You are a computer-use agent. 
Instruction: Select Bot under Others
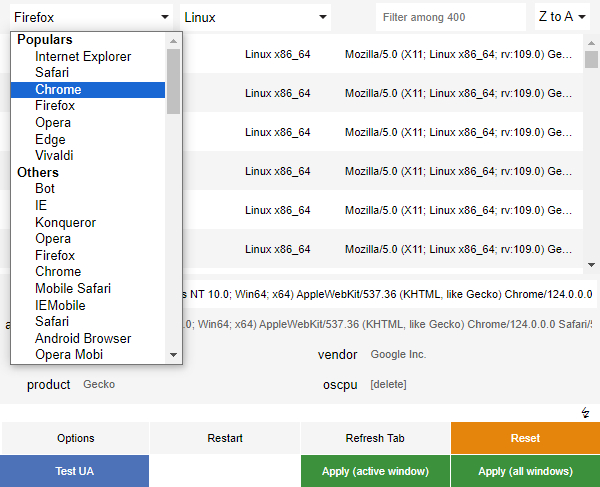tap(88, 189)
